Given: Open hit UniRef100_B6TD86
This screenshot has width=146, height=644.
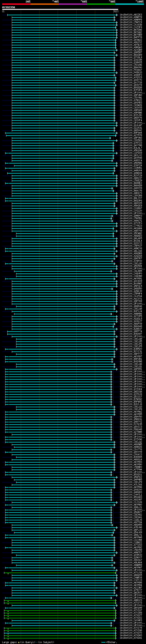Looking at the screenshot, I should coord(131,30).
